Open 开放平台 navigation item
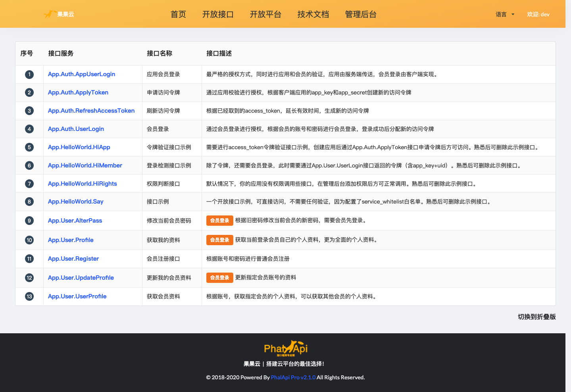571x392 pixels. click(265, 14)
